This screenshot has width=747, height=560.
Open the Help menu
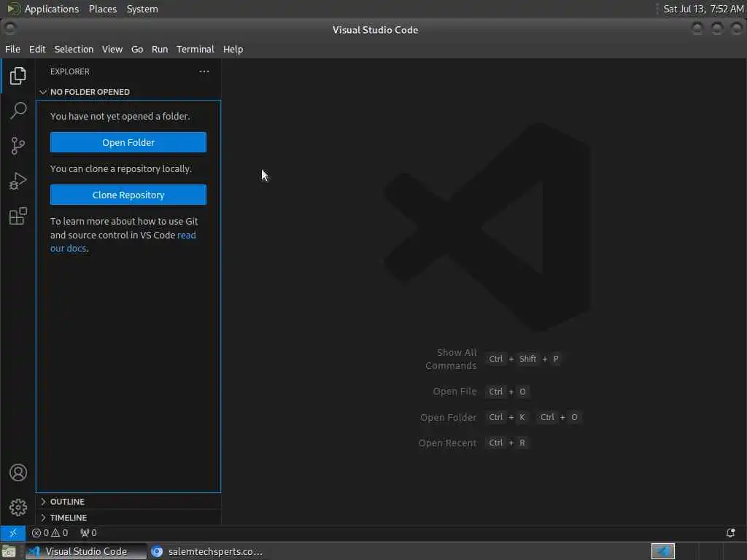[x=233, y=49]
